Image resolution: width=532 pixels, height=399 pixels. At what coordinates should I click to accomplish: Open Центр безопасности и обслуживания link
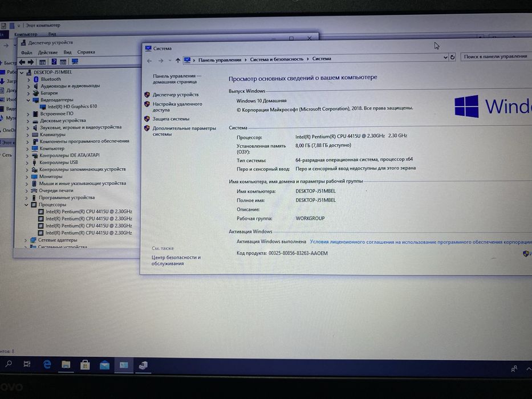click(x=176, y=260)
